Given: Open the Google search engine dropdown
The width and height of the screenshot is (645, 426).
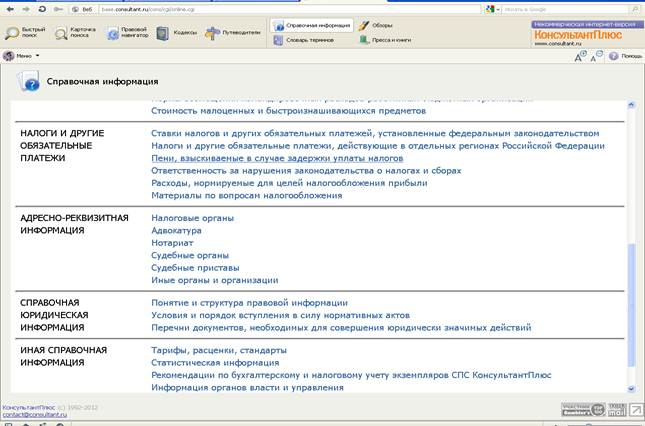Looking at the screenshot, I should (x=492, y=9).
